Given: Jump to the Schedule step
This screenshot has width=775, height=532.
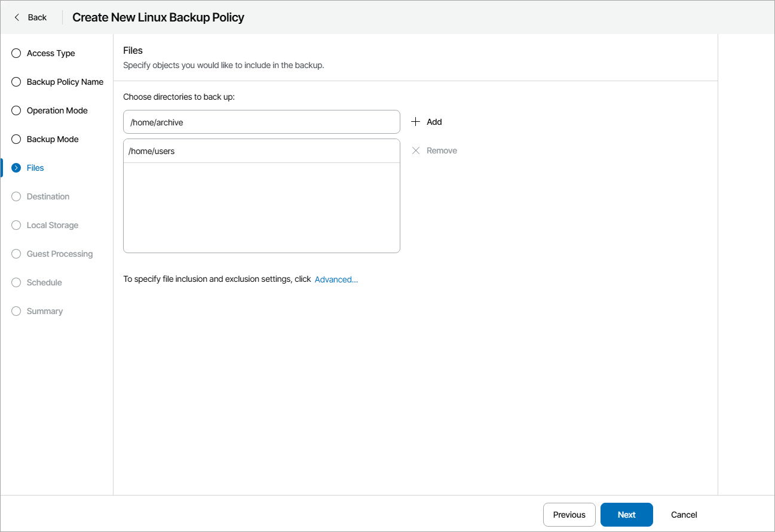Looking at the screenshot, I should pyautogui.click(x=44, y=282).
